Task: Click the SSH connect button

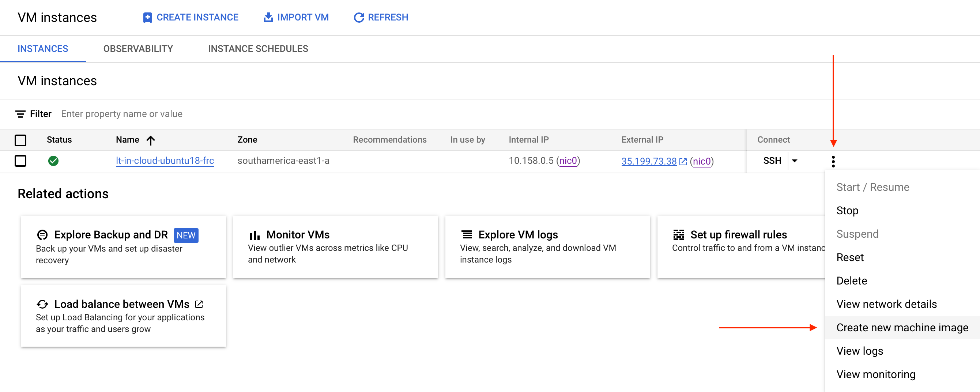Action: point(772,161)
